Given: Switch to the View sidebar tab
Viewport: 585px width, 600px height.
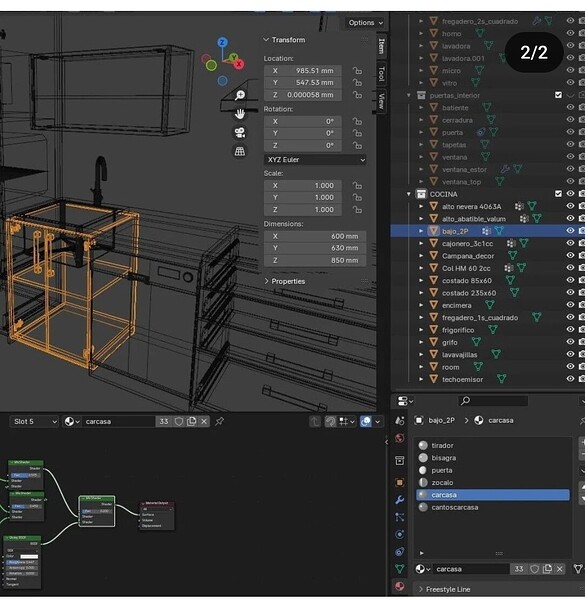Looking at the screenshot, I should click(x=381, y=101).
